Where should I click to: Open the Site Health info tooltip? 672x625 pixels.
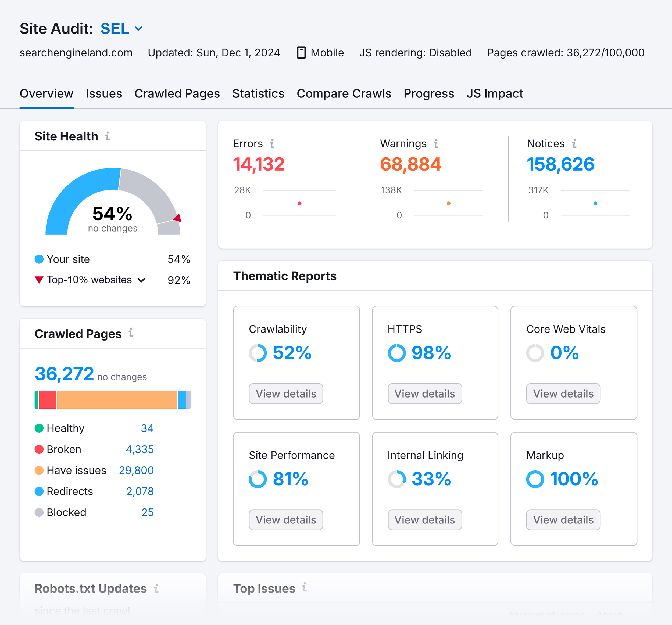108,136
